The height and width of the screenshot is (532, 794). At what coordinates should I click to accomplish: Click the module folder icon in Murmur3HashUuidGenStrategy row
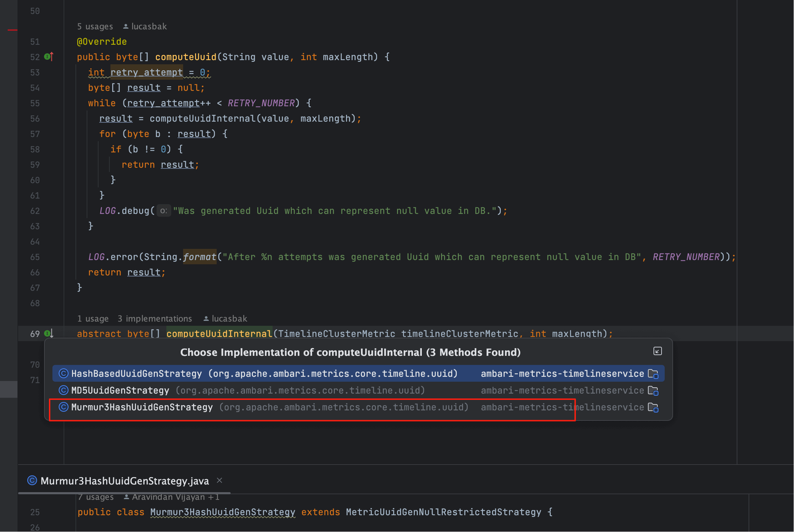click(653, 408)
